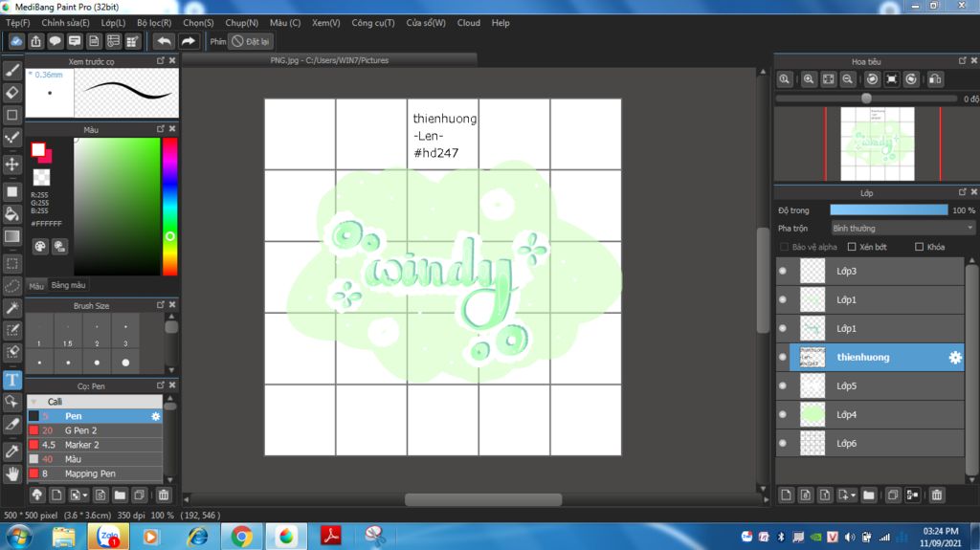Image resolution: width=980 pixels, height=550 pixels.
Task: Click the Redo arrow
Action: (x=188, y=41)
